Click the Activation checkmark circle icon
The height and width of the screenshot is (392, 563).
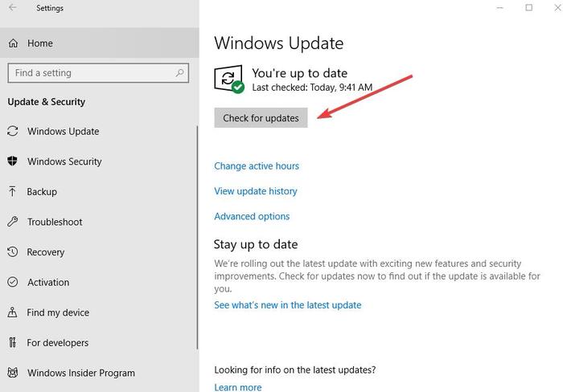pos(13,282)
